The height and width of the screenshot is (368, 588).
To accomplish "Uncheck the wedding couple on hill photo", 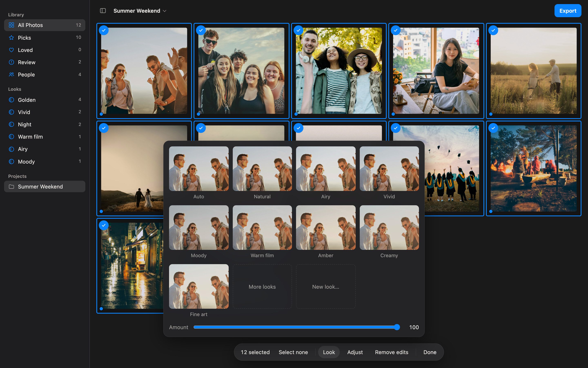I will (x=104, y=128).
